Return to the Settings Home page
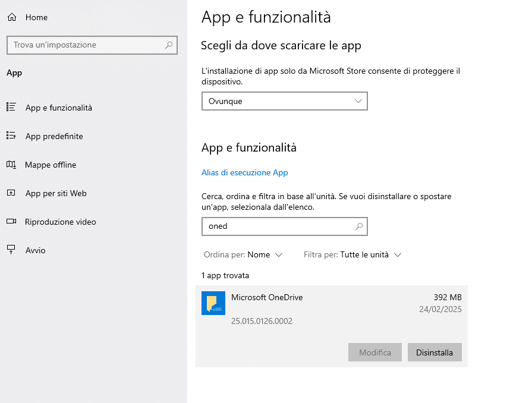Screen dimensions: 532x403 36,17
